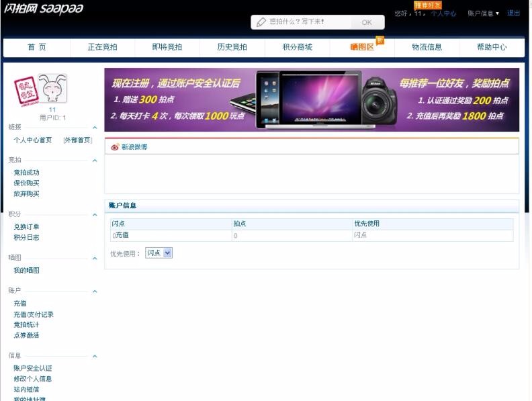Image resolution: width=532 pixels, height=401 pixels.
Task: Open the 历史竞拍 tab
Action: pyautogui.click(x=232, y=47)
